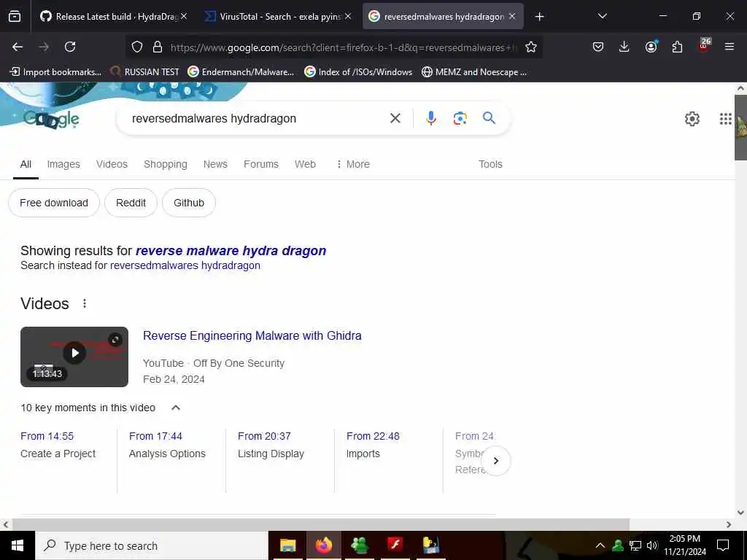Open the Pocket save icon
The height and width of the screenshot is (560, 747).
(598, 47)
